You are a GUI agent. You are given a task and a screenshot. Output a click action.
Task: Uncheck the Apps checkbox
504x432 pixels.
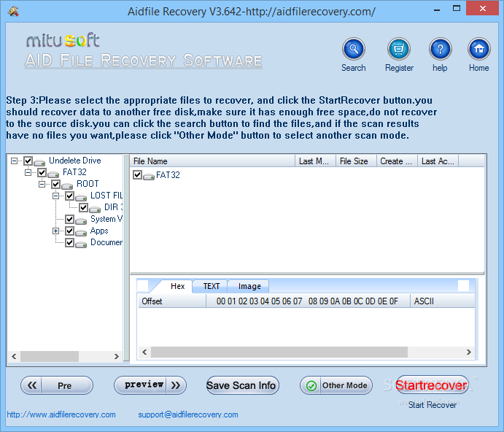pos(69,231)
